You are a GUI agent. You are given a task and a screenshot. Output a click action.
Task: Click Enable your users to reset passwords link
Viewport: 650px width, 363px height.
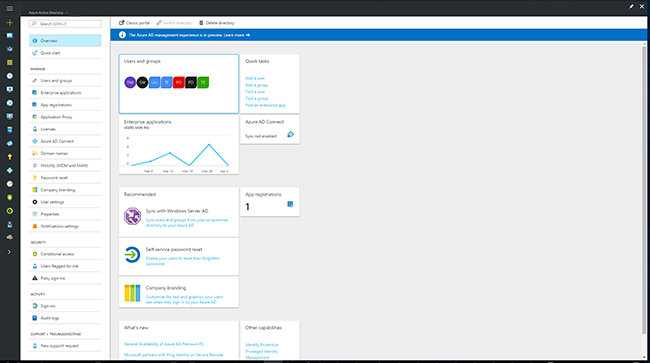pos(183,261)
